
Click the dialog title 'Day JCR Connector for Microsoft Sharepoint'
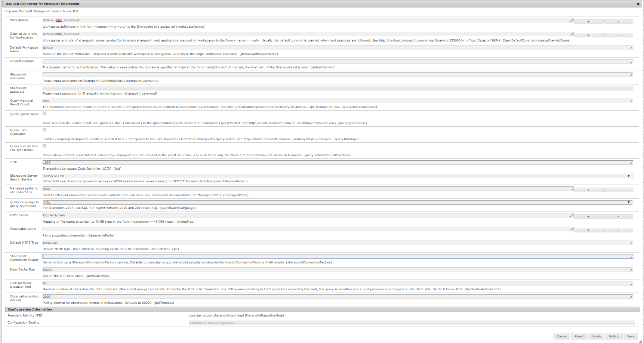point(43,4)
